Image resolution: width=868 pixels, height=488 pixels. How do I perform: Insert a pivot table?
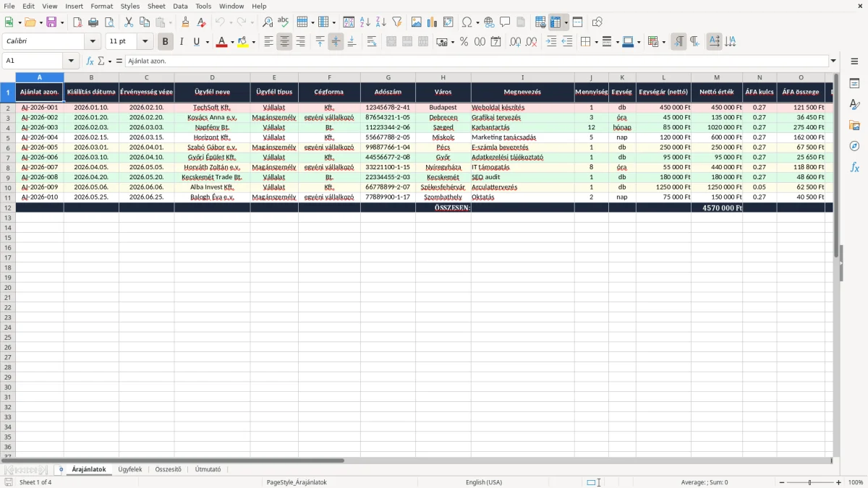pyautogui.click(x=448, y=22)
